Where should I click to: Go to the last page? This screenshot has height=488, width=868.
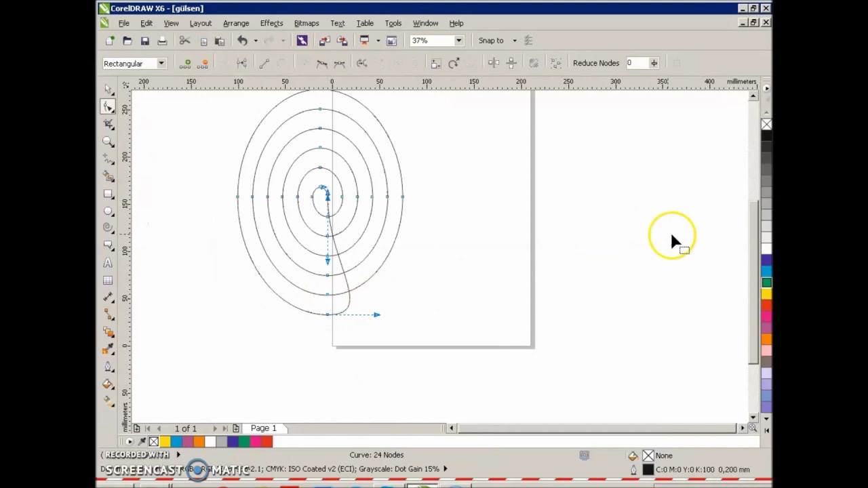(x=225, y=428)
